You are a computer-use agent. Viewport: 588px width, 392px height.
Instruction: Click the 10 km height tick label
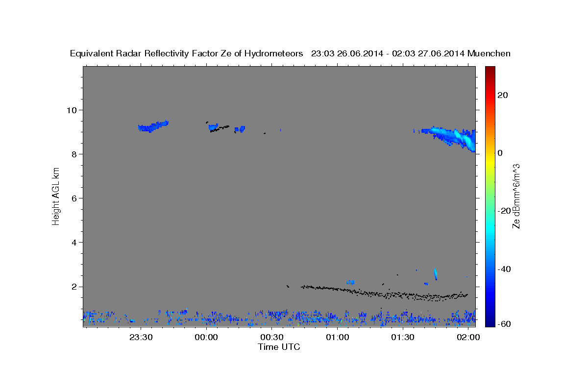[73, 110]
